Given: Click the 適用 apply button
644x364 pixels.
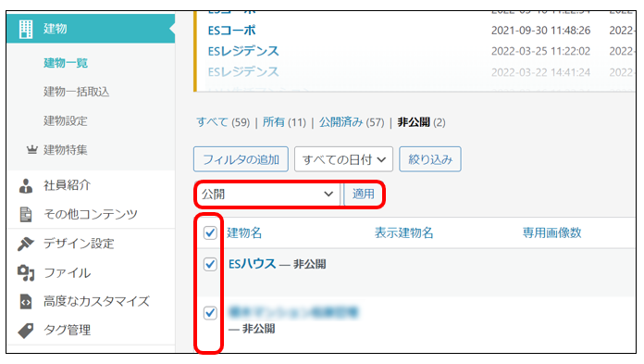Looking at the screenshot, I should 364,195.
